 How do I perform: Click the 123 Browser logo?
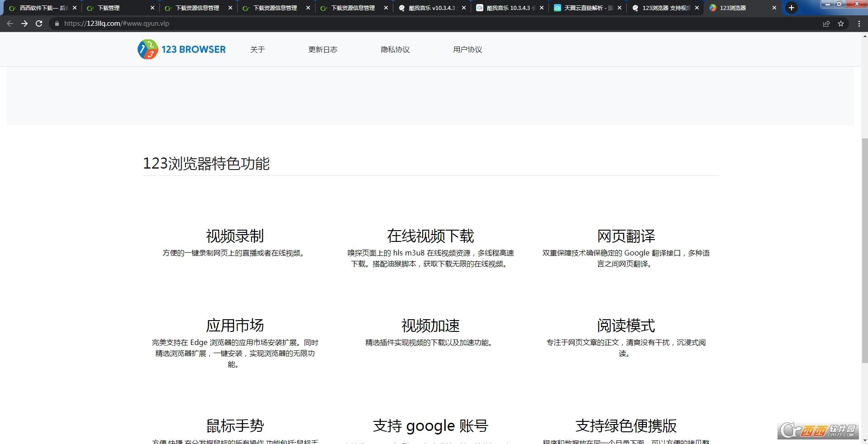tap(181, 49)
